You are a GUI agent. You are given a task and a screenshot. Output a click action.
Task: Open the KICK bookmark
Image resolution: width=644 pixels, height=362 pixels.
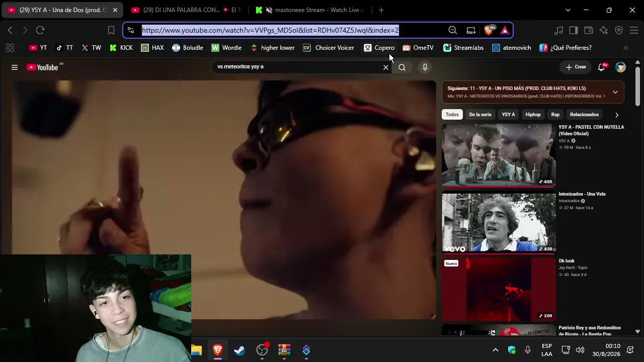coord(121,48)
